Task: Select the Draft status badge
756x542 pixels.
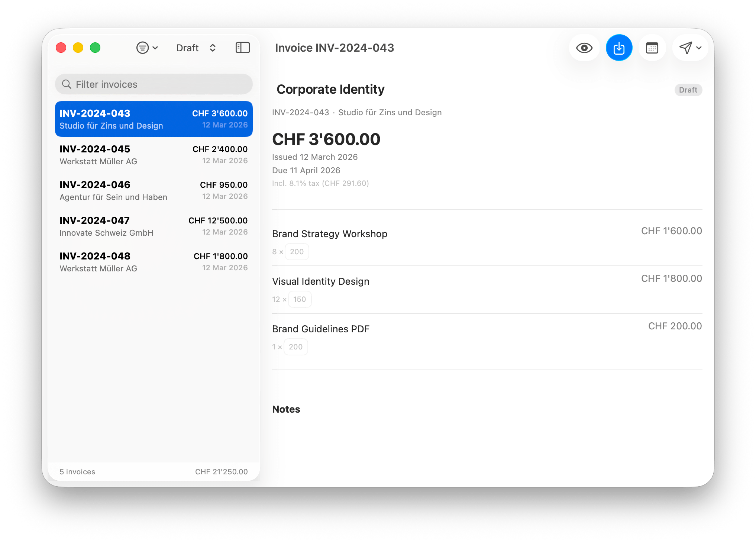Action: [x=688, y=90]
